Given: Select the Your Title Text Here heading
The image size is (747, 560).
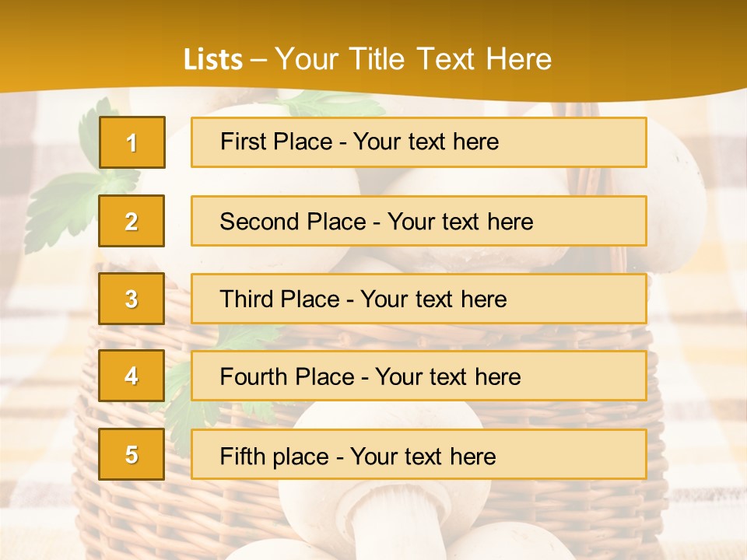Looking at the screenshot, I should pos(413,59).
